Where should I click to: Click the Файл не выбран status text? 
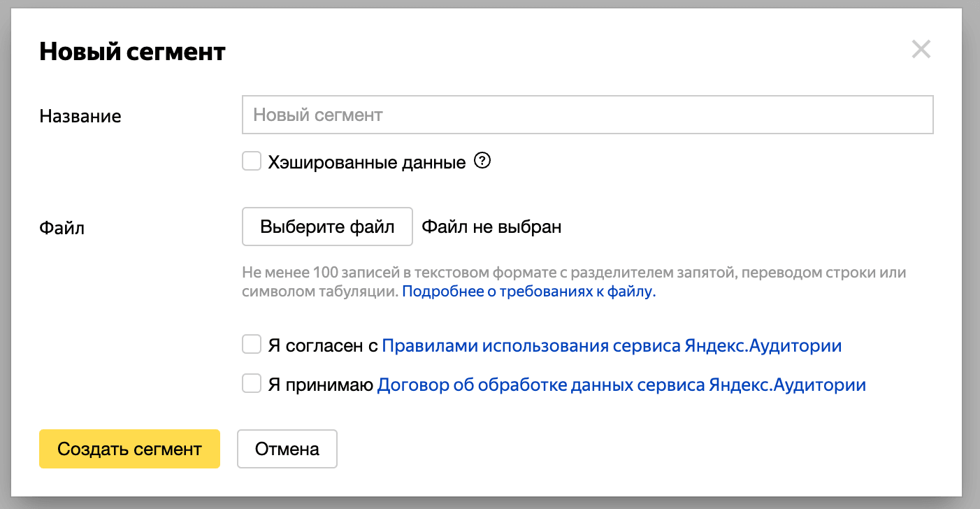(x=491, y=227)
